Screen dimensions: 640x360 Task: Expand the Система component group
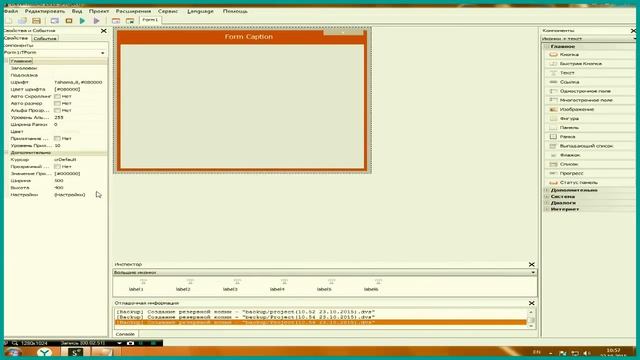point(547,196)
